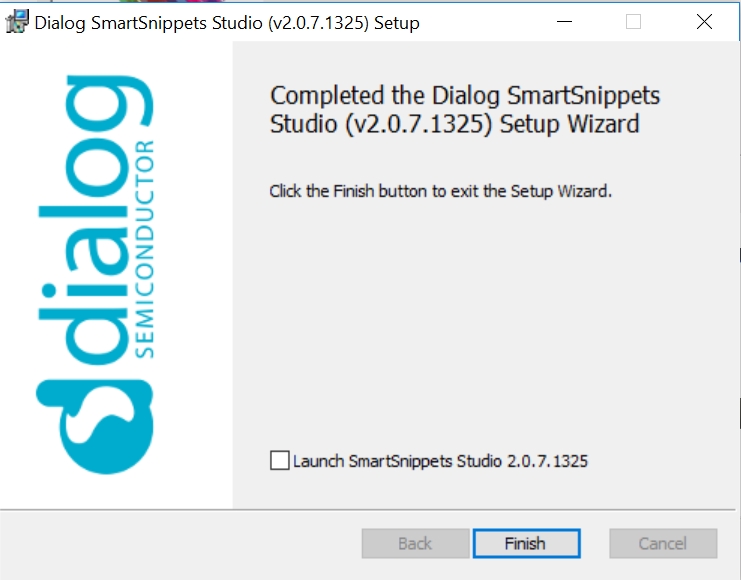Click the 'Launch SmartSnippets Studio 2.0.7.1325' label
Image resolution: width=741 pixels, height=580 pixels.
[x=440, y=461]
